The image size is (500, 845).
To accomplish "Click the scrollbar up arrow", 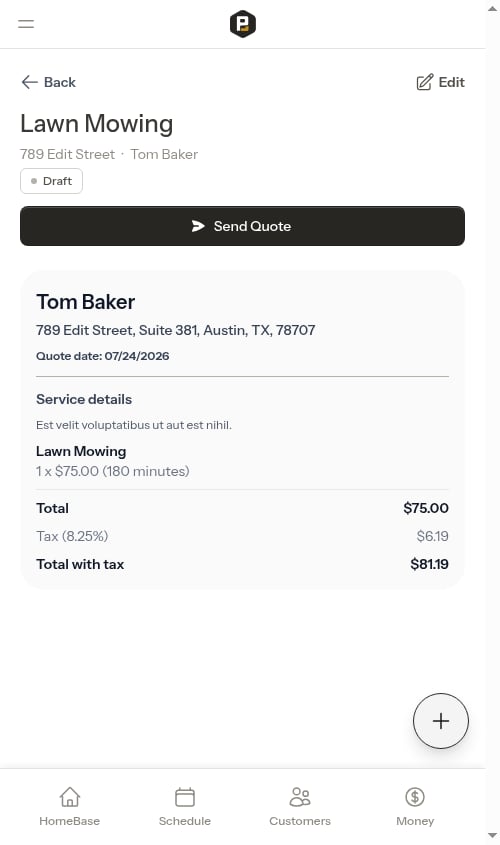I will [492, 9].
